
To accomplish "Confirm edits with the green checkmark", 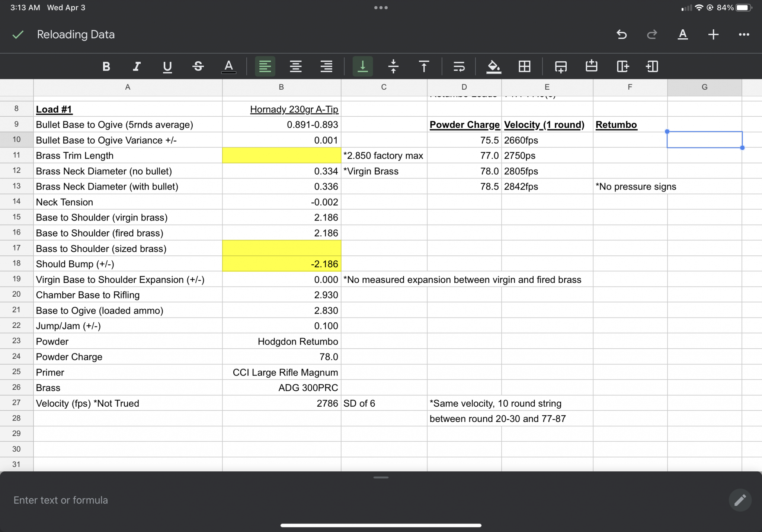I will coord(18,35).
